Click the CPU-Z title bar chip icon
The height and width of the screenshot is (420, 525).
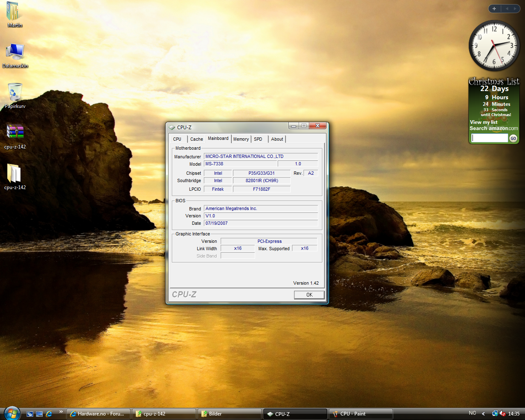pos(172,128)
